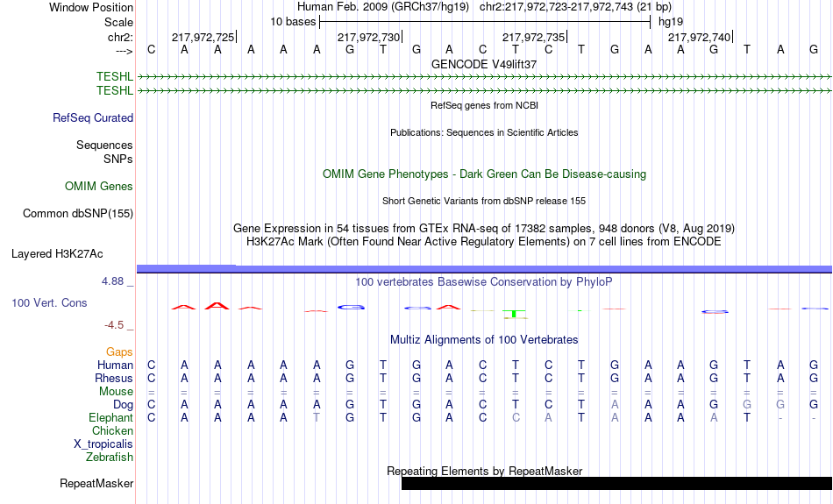Click the Sequences label on the left
This screenshot has width=833, height=504.
[x=104, y=145]
